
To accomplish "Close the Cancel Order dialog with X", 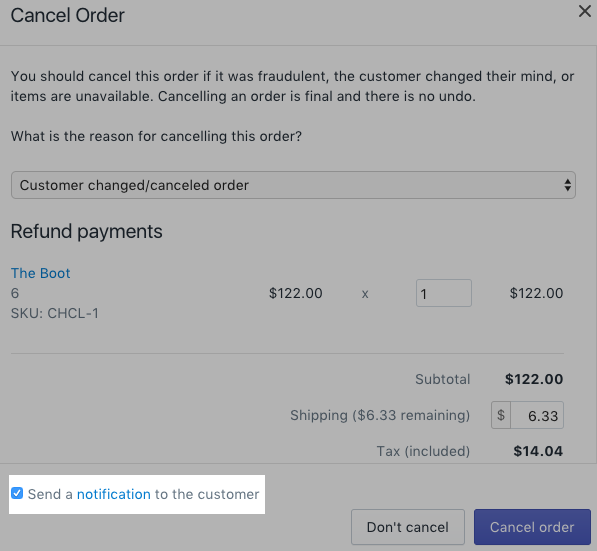I will [584, 11].
